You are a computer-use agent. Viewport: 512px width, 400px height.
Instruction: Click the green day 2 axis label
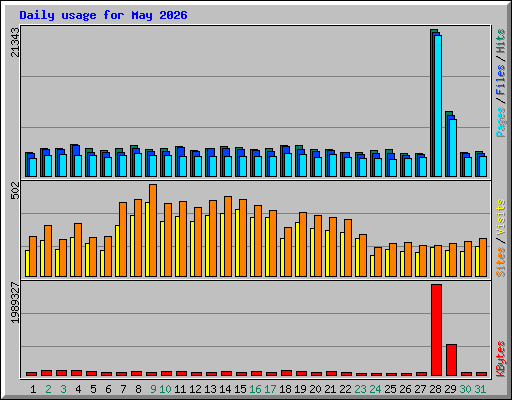pos(48,389)
